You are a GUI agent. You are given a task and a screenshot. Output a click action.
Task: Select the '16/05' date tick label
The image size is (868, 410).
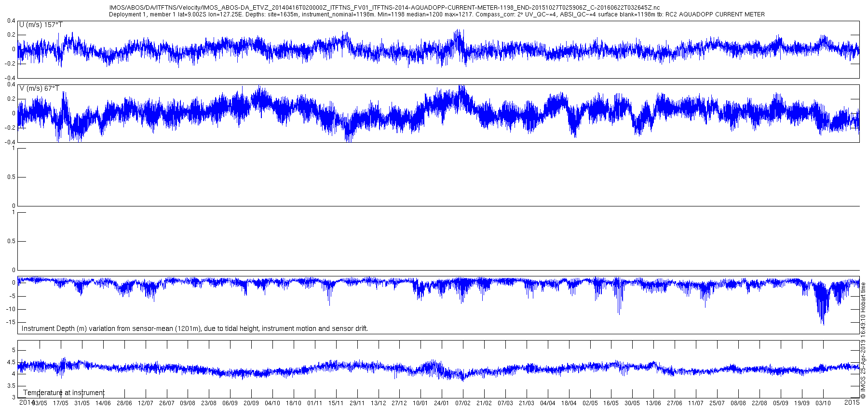click(611, 403)
